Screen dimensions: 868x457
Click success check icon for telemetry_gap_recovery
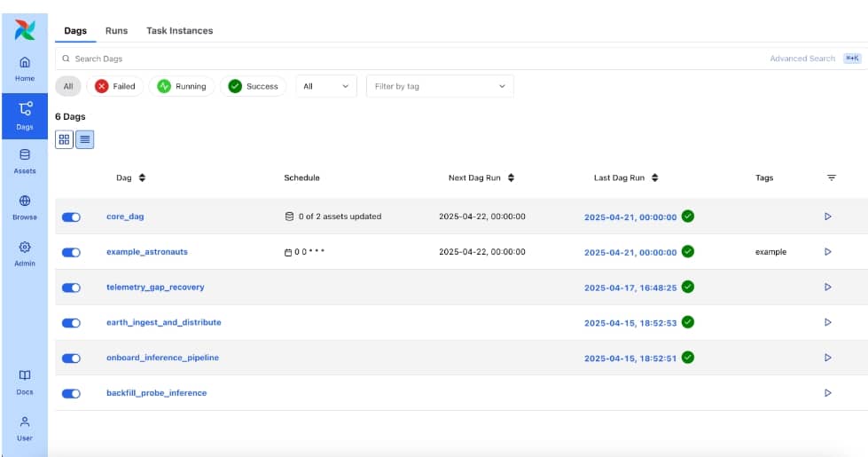[x=688, y=287]
